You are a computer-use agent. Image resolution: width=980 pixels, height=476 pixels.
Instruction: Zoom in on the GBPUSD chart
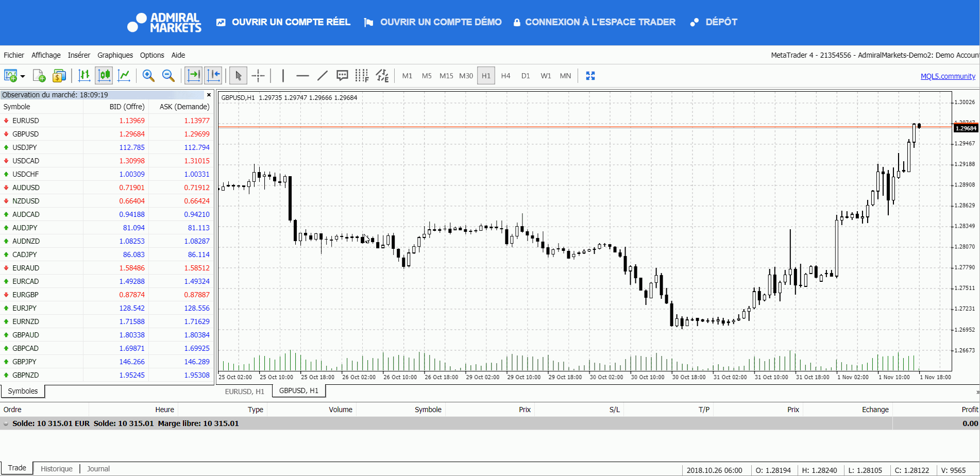(x=149, y=76)
